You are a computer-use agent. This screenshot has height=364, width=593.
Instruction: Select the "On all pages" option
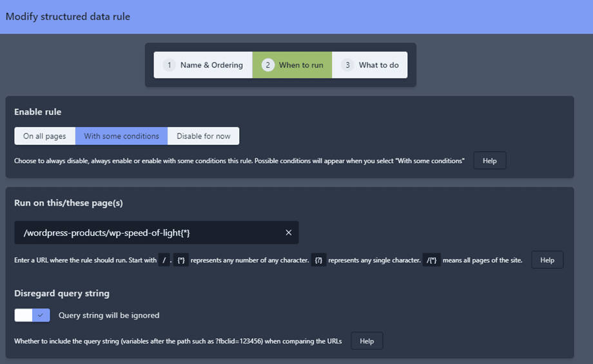[44, 136]
